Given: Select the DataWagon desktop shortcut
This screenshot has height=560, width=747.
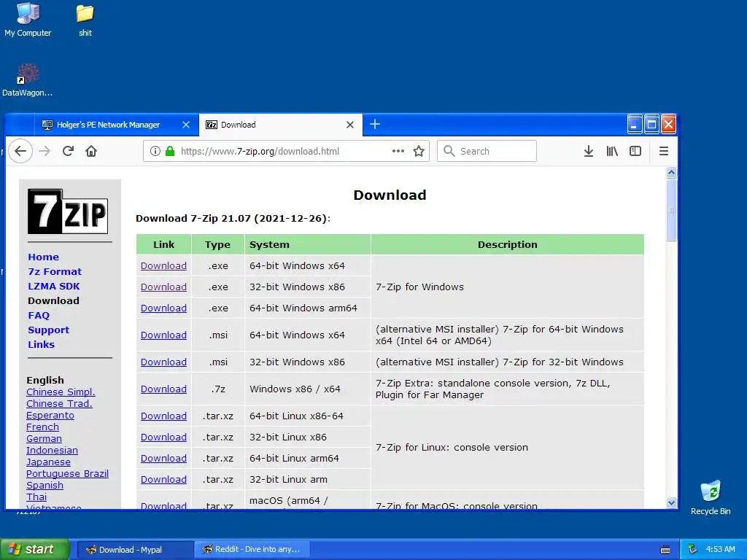Looking at the screenshot, I should coord(27,80).
